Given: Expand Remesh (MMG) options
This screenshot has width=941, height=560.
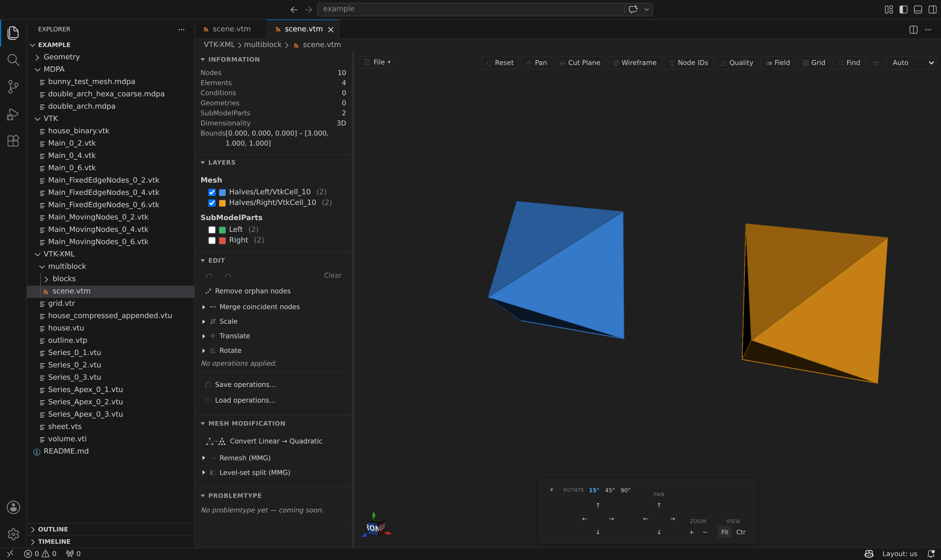Looking at the screenshot, I should tap(204, 458).
